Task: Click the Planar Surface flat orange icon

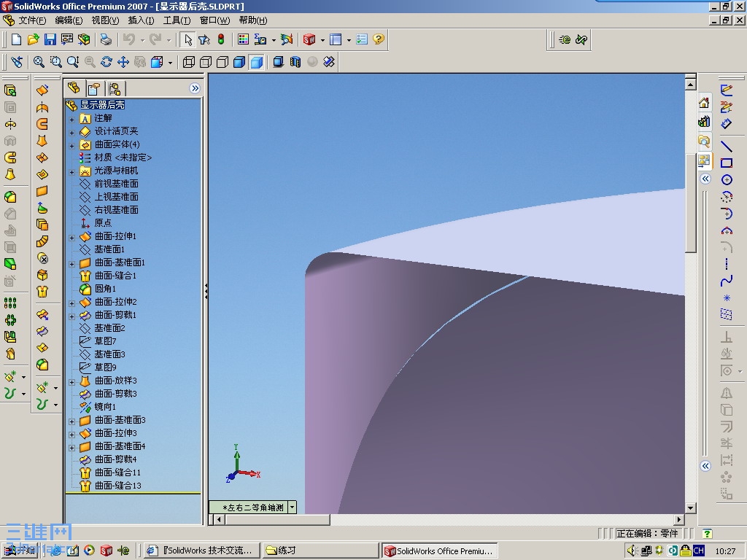Action: click(42, 192)
